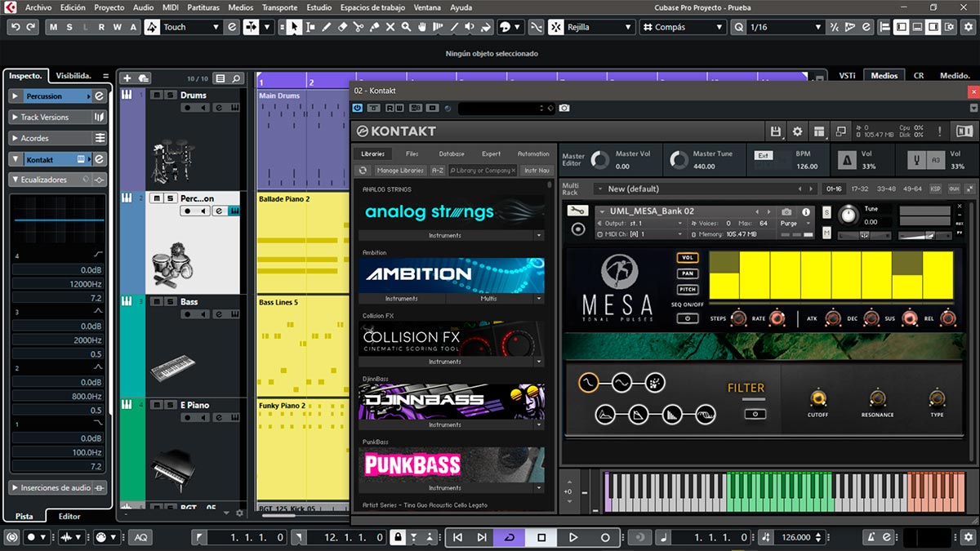The image size is (980, 551).
Task: Open MESA instrument wrench edit icon
Action: pyautogui.click(x=577, y=211)
